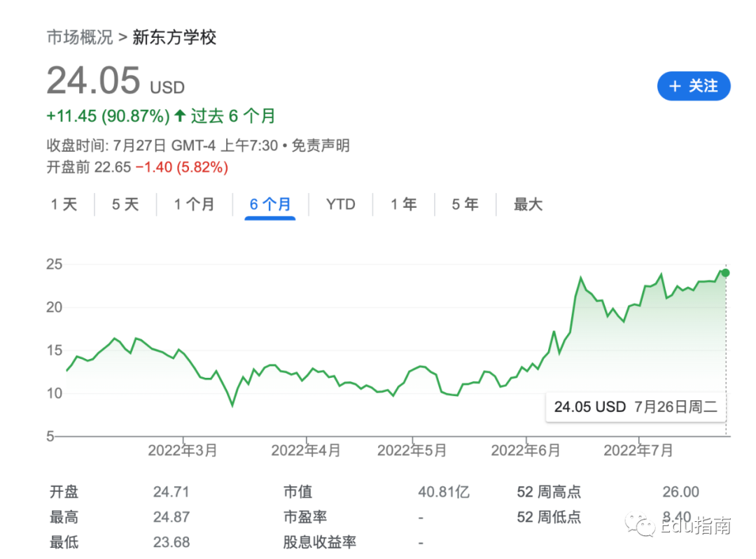This screenshot has height=559, width=756.
Task: Click the 2022年4月 axis label
Action: tap(306, 451)
